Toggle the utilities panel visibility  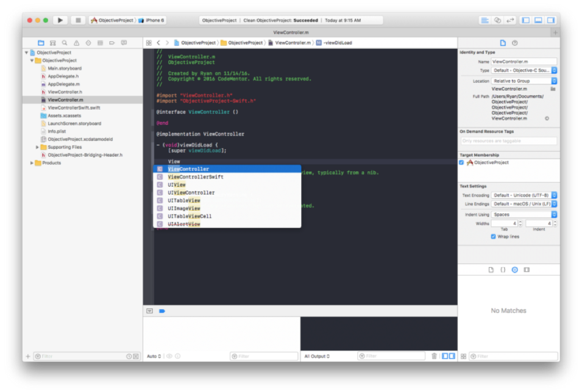(x=551, y=20)
